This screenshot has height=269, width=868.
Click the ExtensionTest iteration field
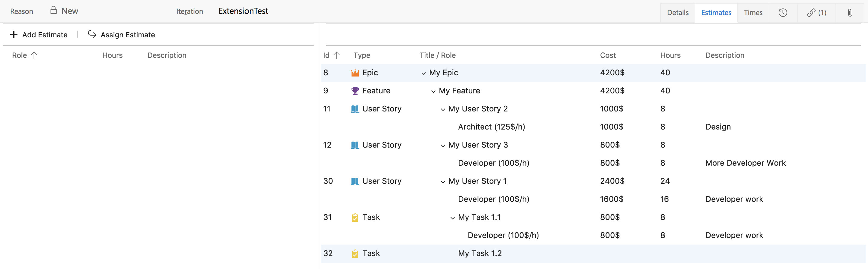[243, 11]
